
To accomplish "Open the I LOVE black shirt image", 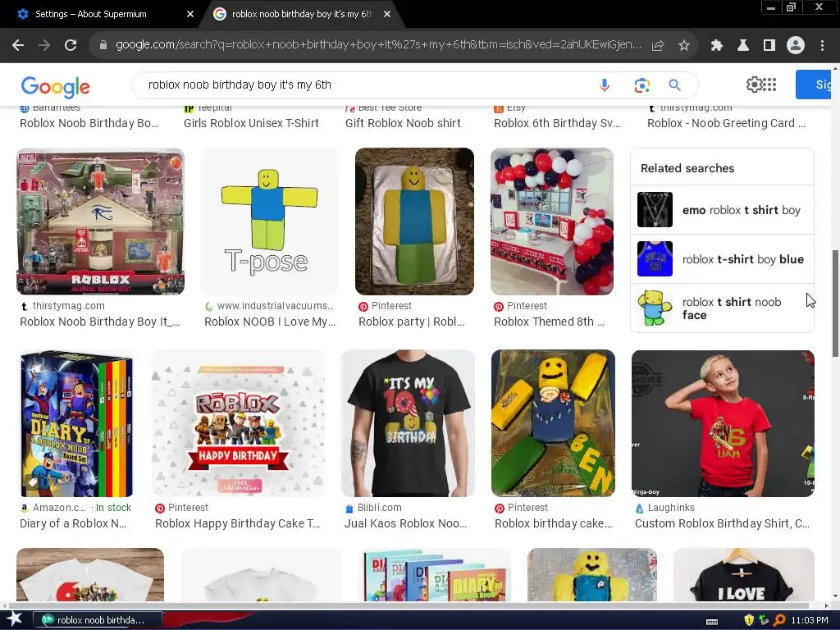I will click(744, 574).
